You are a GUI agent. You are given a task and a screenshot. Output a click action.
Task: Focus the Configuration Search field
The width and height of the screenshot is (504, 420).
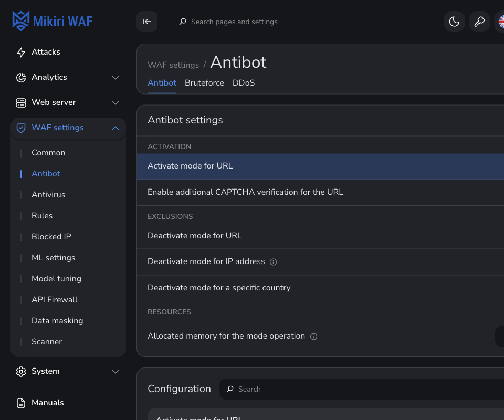click(x=362, y=389)
